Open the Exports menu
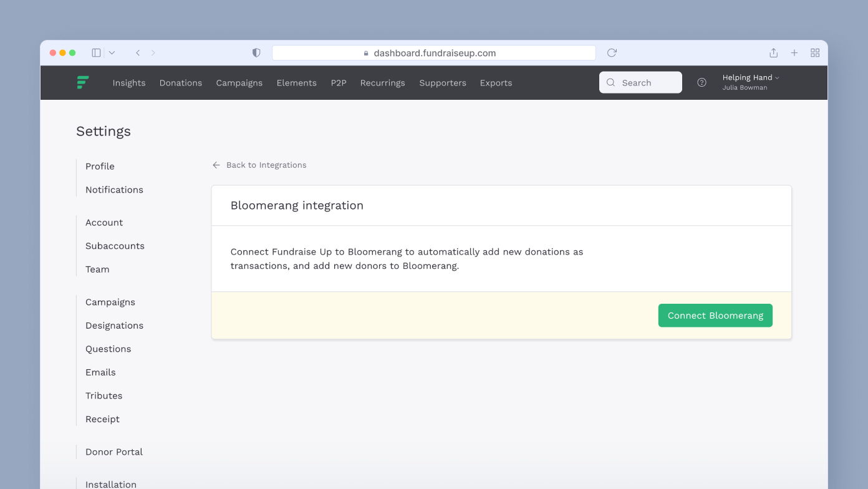The width and height of the screenshot is (868, 489). (496, 83)
